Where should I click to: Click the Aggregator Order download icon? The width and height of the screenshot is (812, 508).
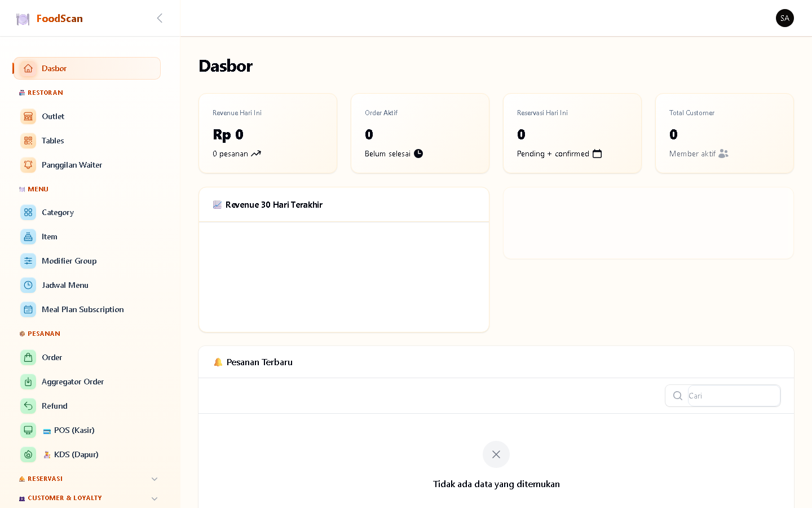click(x=28, y=382)
